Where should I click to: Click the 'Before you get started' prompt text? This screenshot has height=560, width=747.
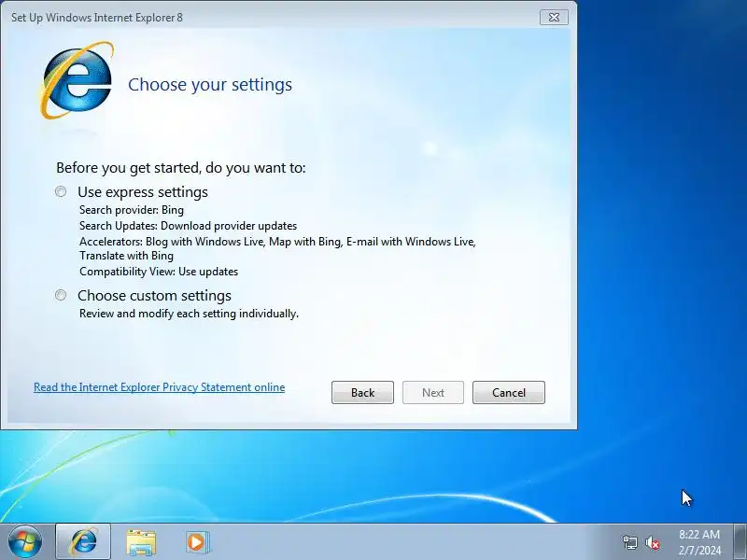point(181,168)
